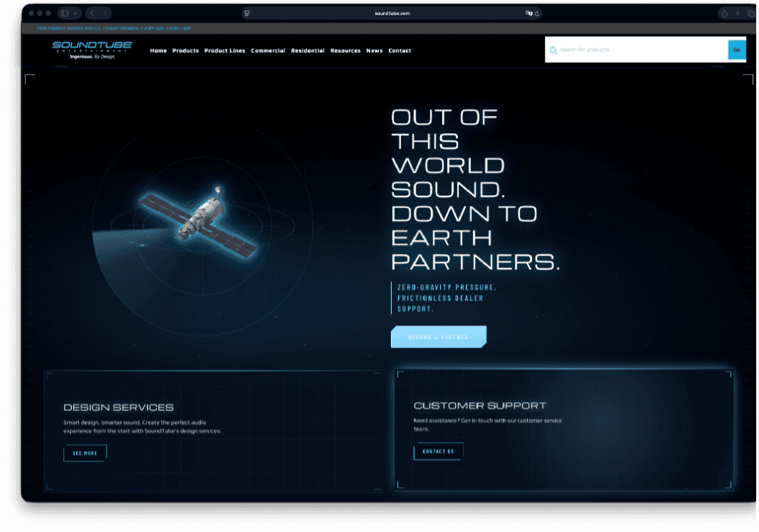
Task: Click the "Smart design, smarter sound" description
Action: pyautogui.click(x=143, y=426)
